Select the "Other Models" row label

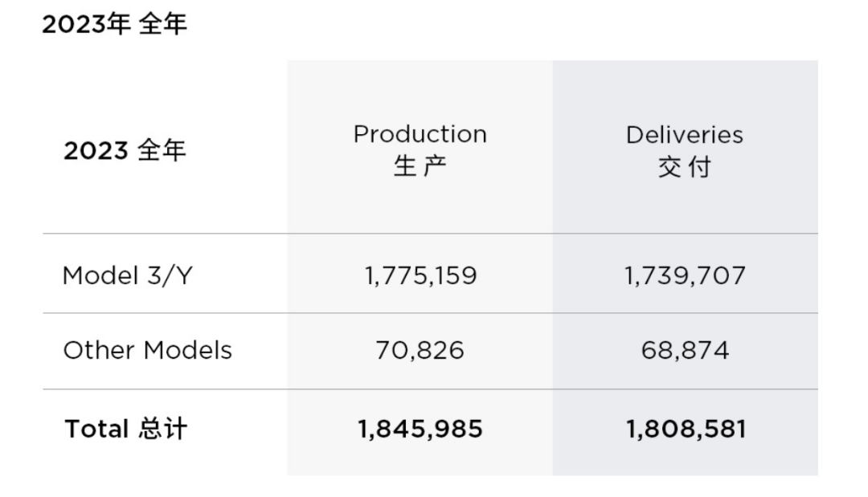click(x=147, y=350)
